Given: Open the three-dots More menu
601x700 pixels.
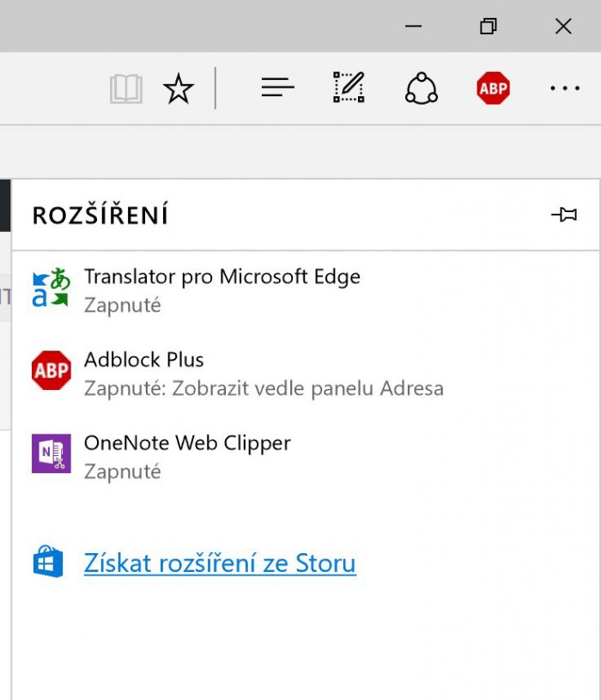Looking at the screenshot, I should pyautogui.click(x=565, y=88).
